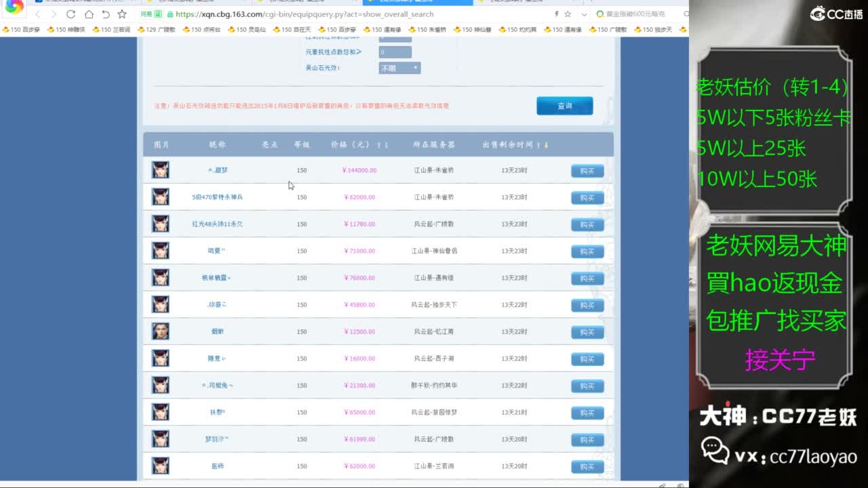This screenshot has width=868, height=488.
Task: Open the "150 点将台" bookmark
Action: 201,30
